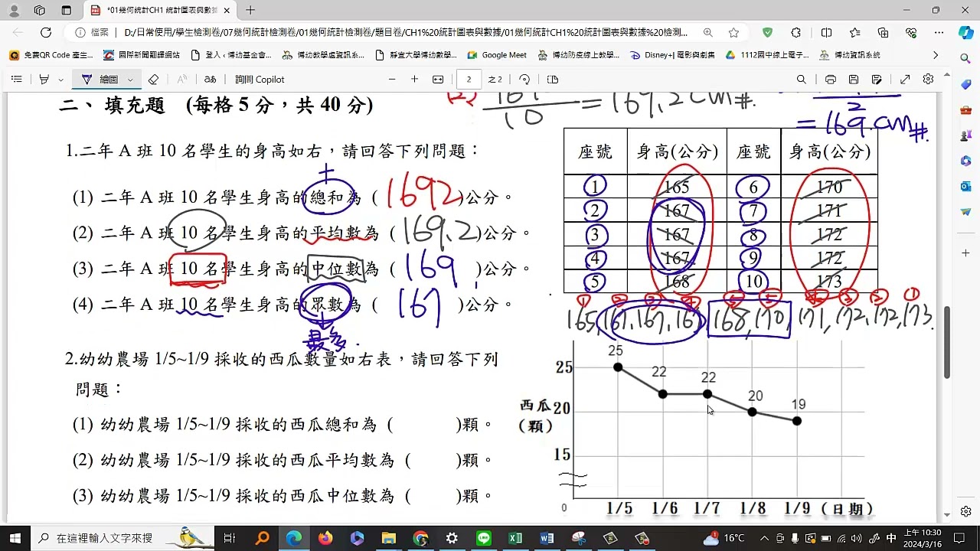
Task: Expand more favorites bar items
Action: 935,55
